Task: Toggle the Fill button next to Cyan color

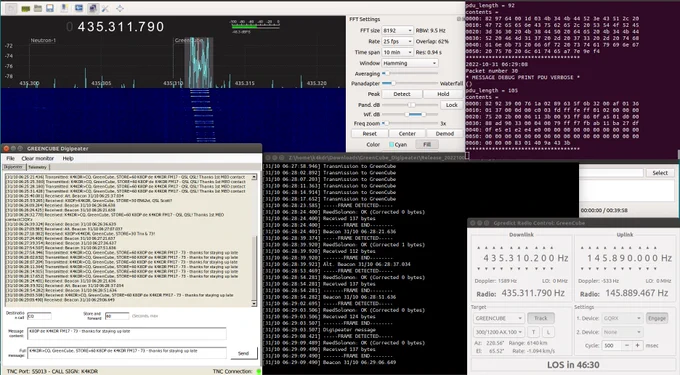Action: pyautogui.click(x=427, y=144)
